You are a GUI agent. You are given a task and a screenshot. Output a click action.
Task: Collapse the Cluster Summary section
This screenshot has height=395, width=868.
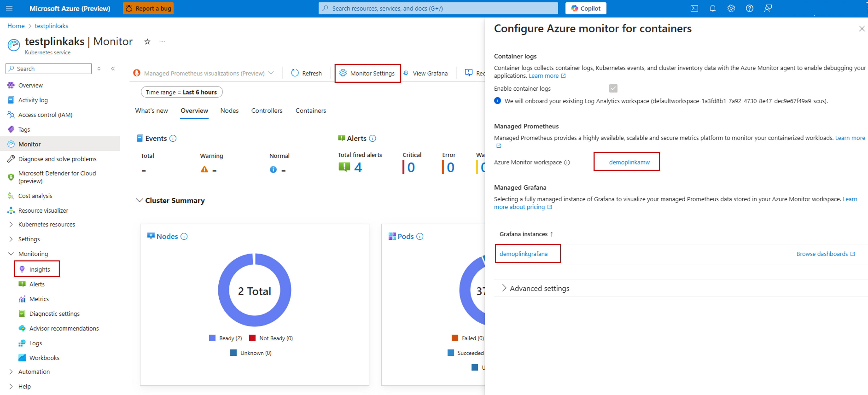(x=139, y=200)
